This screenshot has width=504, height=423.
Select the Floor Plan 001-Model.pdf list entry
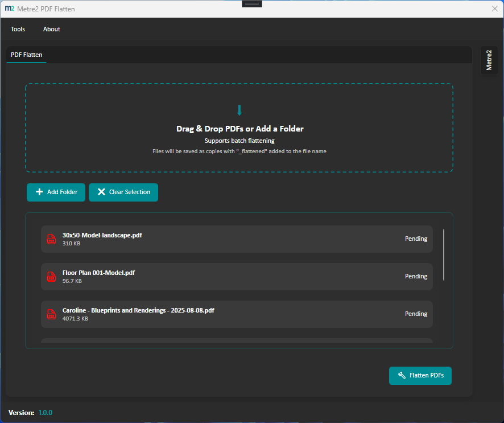[236, 277]
